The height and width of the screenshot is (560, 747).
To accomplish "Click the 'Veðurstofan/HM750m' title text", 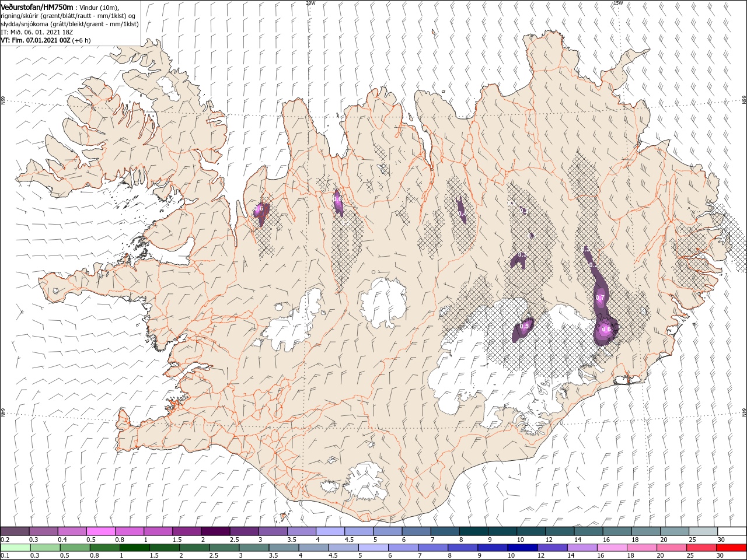I will point(37,7).
